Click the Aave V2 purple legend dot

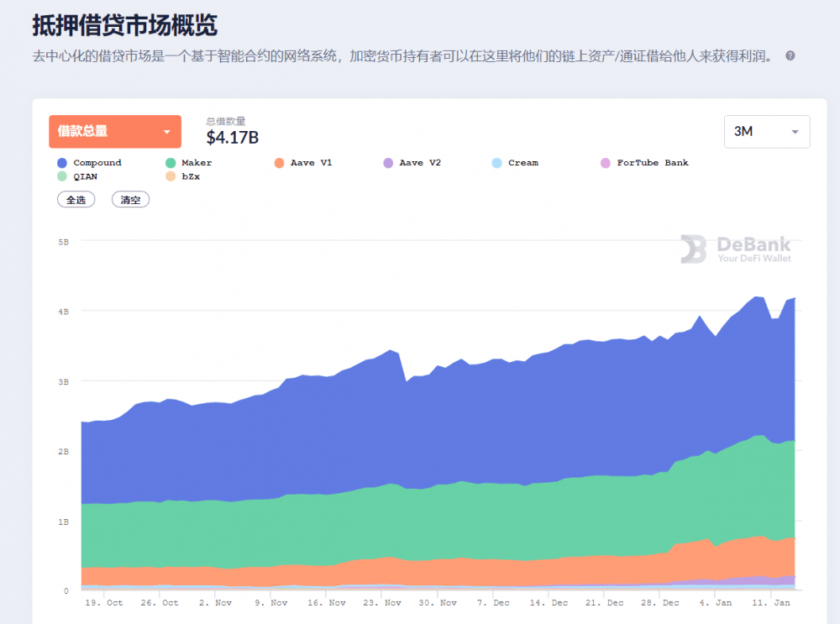tap(387, 163)
